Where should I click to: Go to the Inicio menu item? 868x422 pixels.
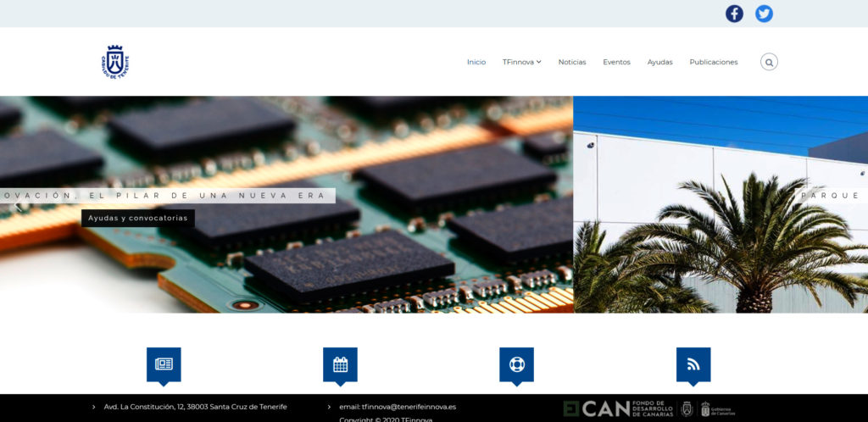(x=476, y=62)
